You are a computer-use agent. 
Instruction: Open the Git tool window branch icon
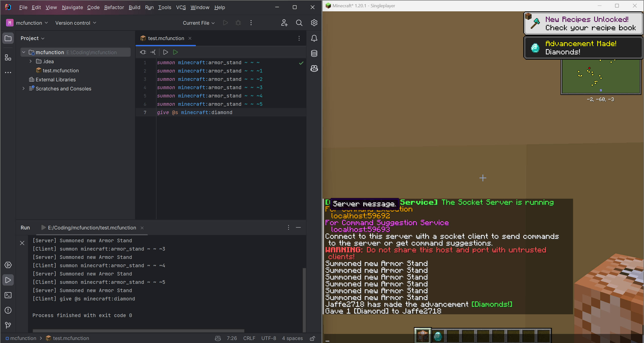click(8, 325)
